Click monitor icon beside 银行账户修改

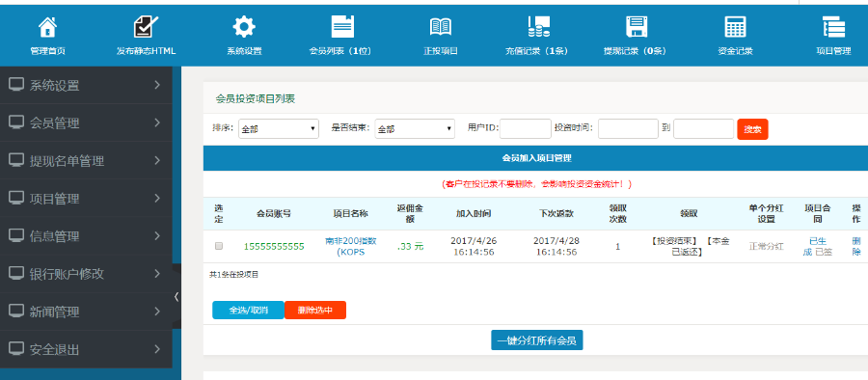pos(16,273)
